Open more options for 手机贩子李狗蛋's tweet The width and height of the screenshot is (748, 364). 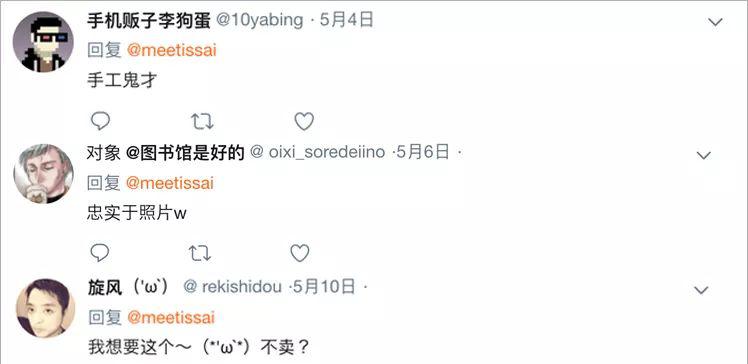(x=716, y=22)
